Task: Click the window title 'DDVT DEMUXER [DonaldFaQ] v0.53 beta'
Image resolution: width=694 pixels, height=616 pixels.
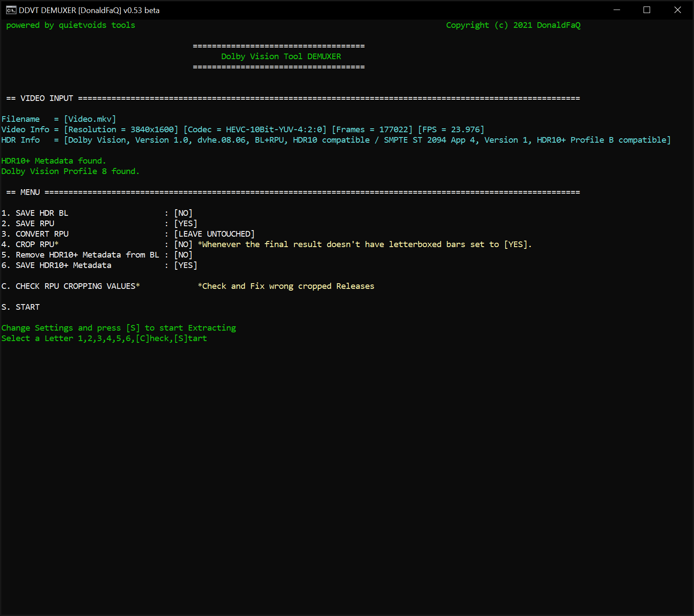Action: (x=89, y=10)
